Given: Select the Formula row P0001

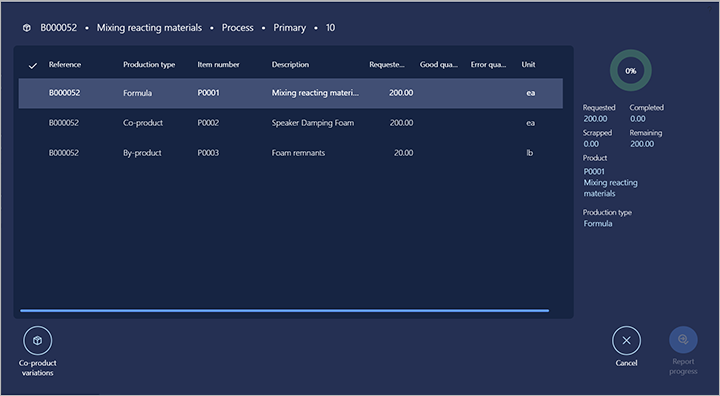Looking at the screenshot, I should pos(290,93).
